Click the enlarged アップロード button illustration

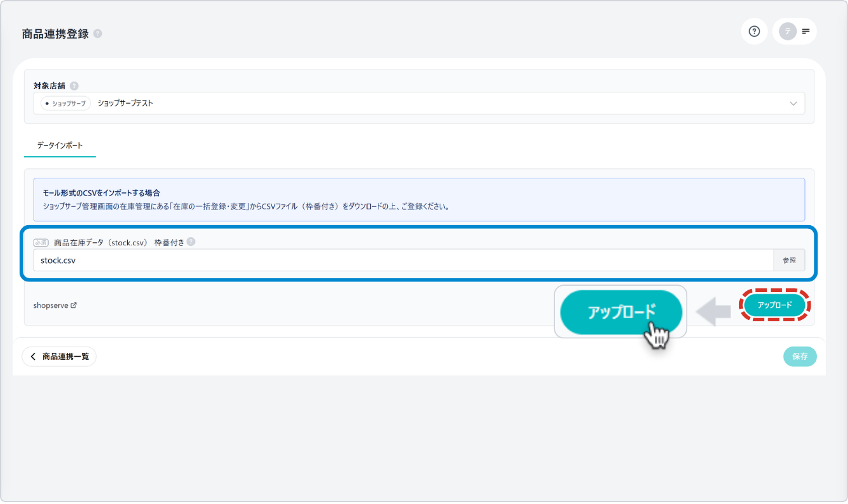tap(620, 312)
